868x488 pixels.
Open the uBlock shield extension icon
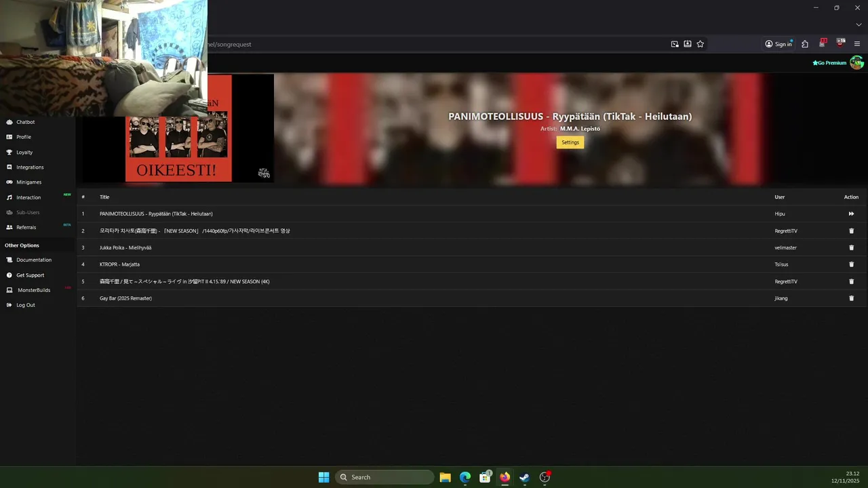point(840,43)
